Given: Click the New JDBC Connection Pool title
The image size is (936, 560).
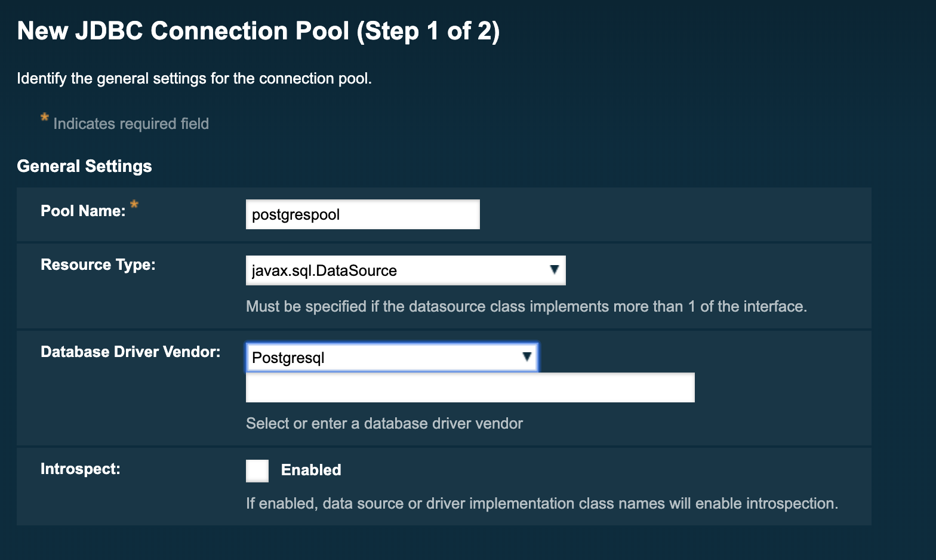Looking at the screenshot, I should (258, 31).
